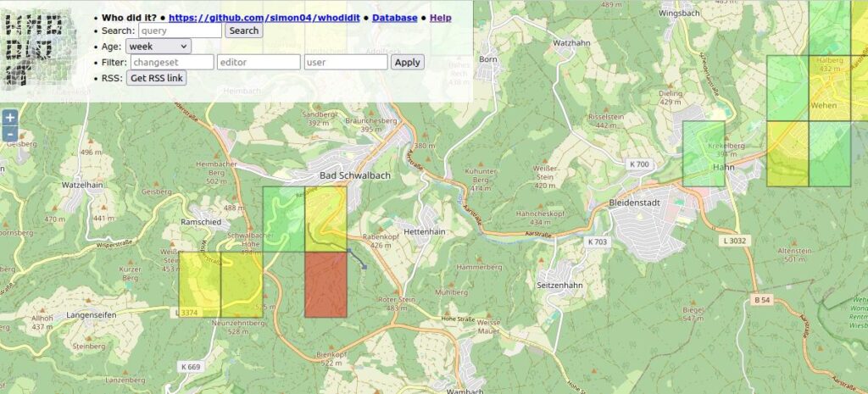Click the Langenseifen village label
868x394 pixels.
click(x=92, y=314)
